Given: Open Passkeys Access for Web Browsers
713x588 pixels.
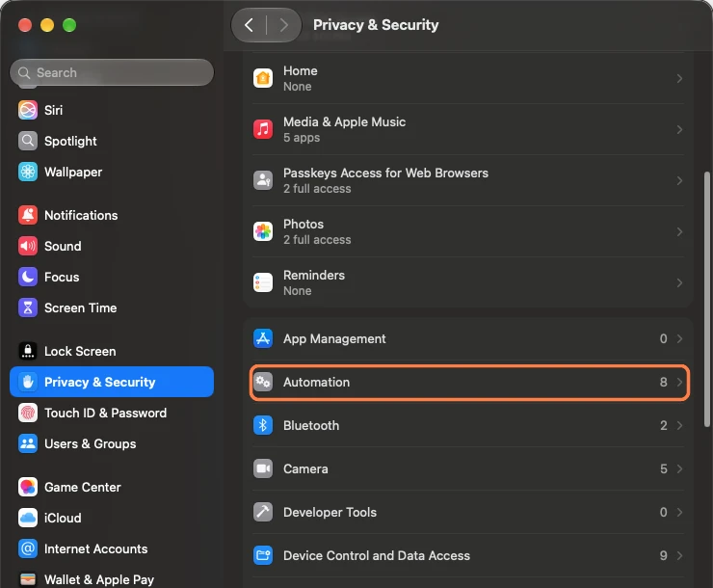Looking at the screenshot, I should 468,180.
